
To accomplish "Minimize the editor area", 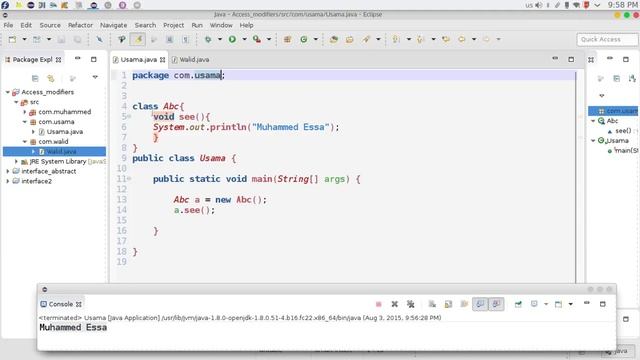I will pyautogui.click(x=555, y=59).
